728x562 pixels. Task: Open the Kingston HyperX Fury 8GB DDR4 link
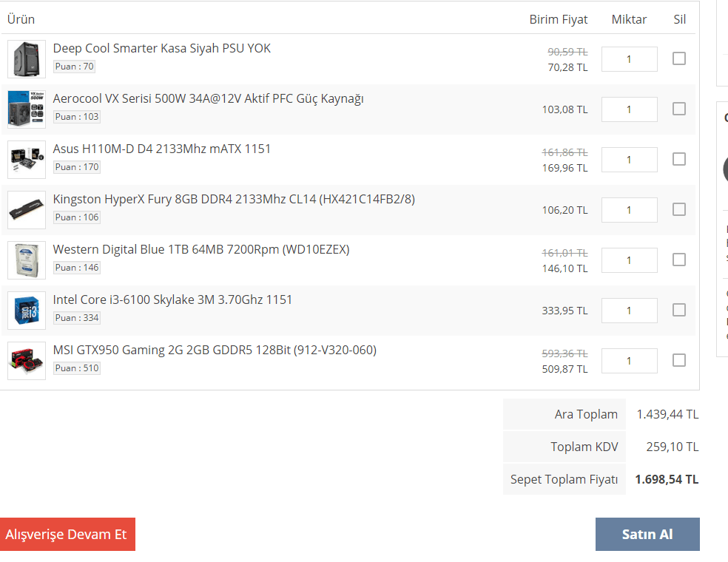[x=234, y=200]
